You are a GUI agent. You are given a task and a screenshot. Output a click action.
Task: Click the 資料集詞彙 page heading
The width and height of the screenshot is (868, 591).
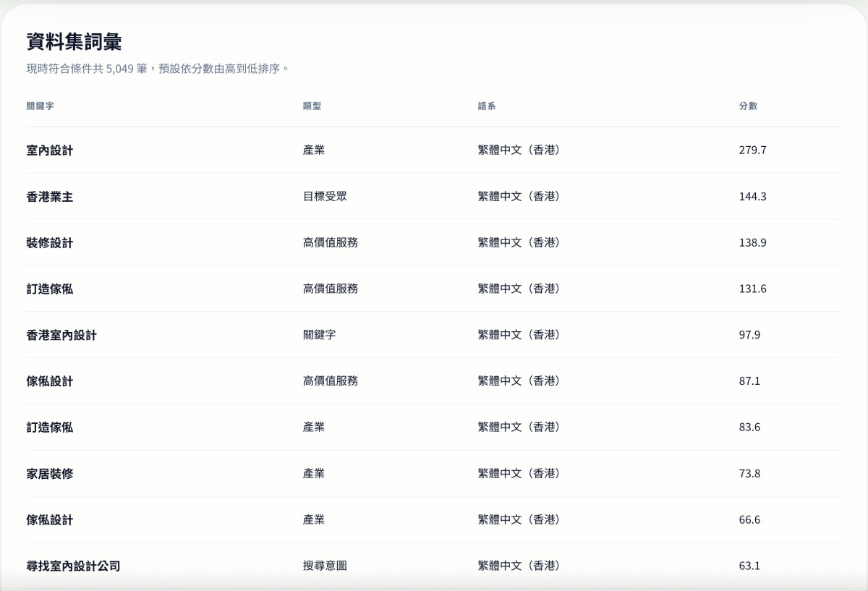coord(74,41)
